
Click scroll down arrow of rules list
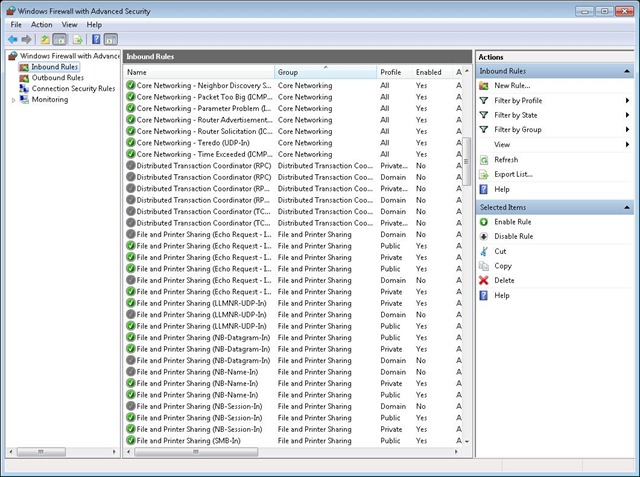point(467,441)
